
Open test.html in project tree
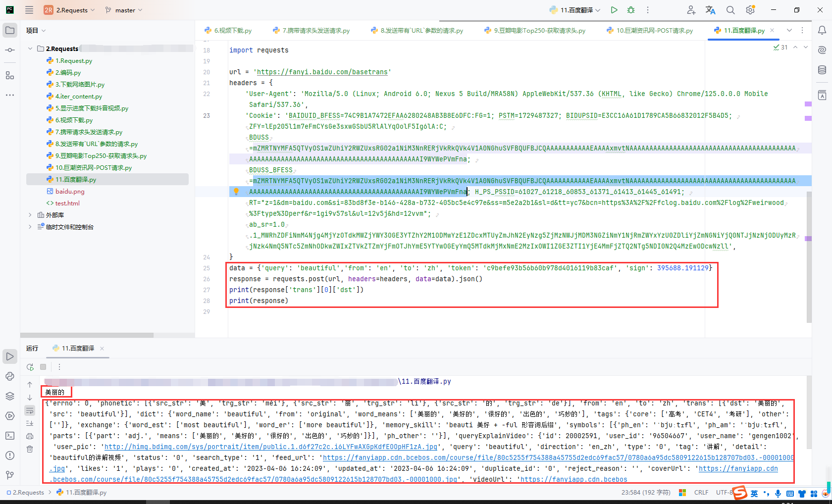tap(67, 203)
